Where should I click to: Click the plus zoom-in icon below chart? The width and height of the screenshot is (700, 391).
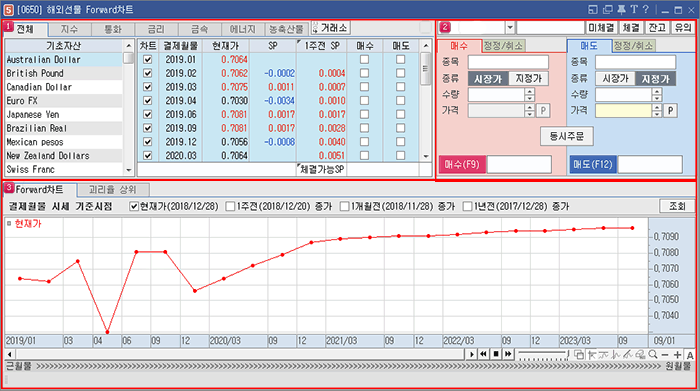[678, 354]
